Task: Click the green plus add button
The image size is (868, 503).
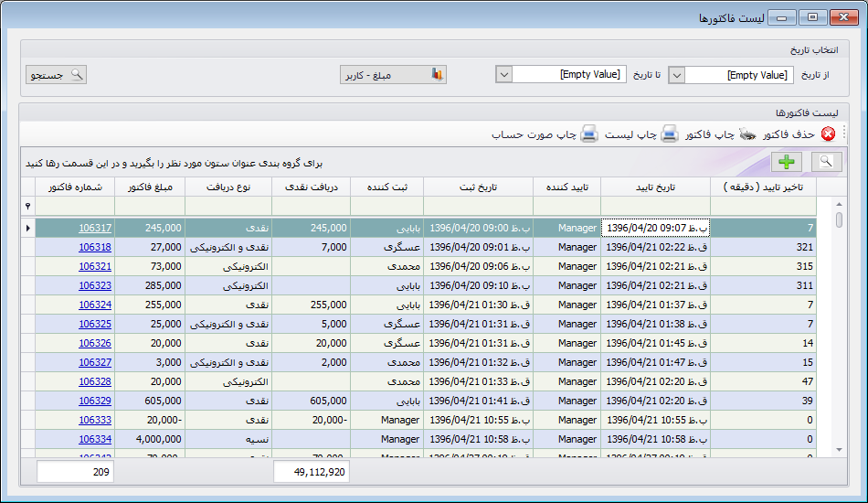Action: click(786, 162)
